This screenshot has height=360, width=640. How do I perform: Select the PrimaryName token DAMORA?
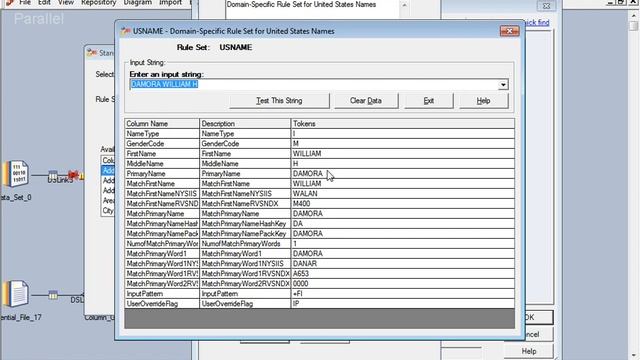tap(402, 174)
